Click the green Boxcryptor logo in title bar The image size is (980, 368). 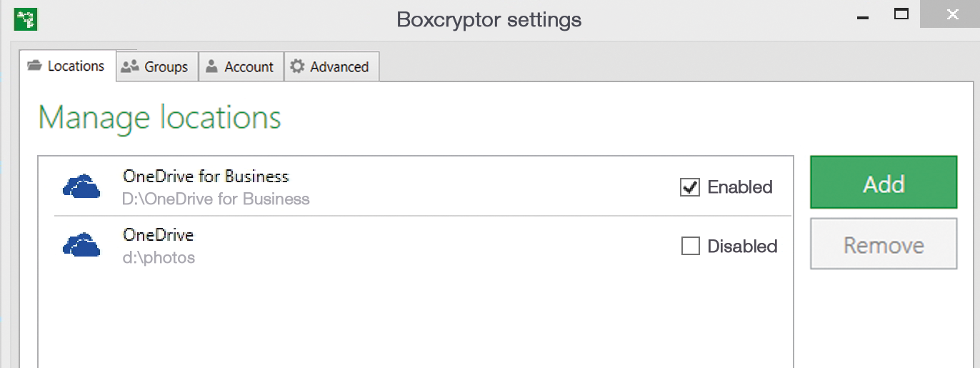click(26, 19)
